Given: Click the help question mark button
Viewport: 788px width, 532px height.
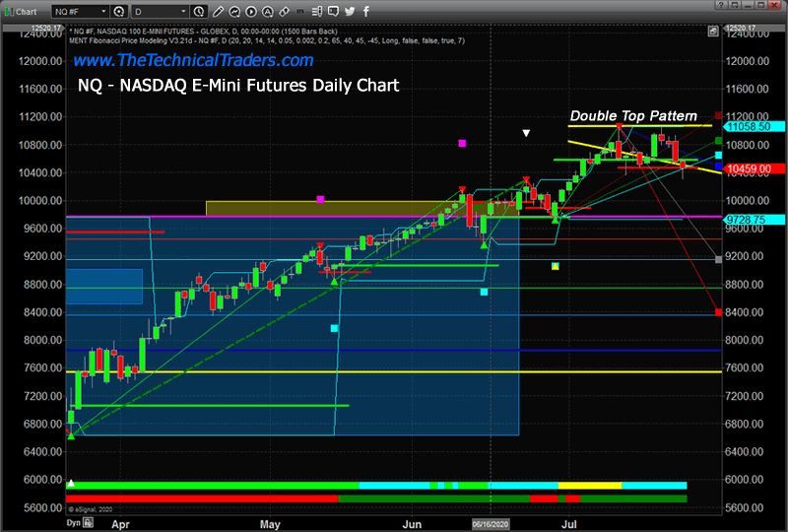Looking at the screenshot, I should 721,5.
